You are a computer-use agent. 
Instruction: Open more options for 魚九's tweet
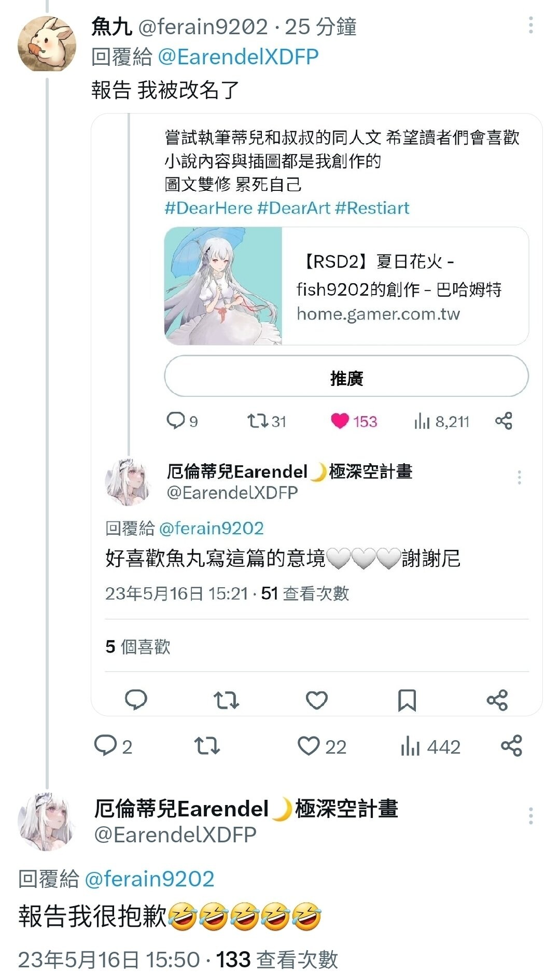[530, 25]
